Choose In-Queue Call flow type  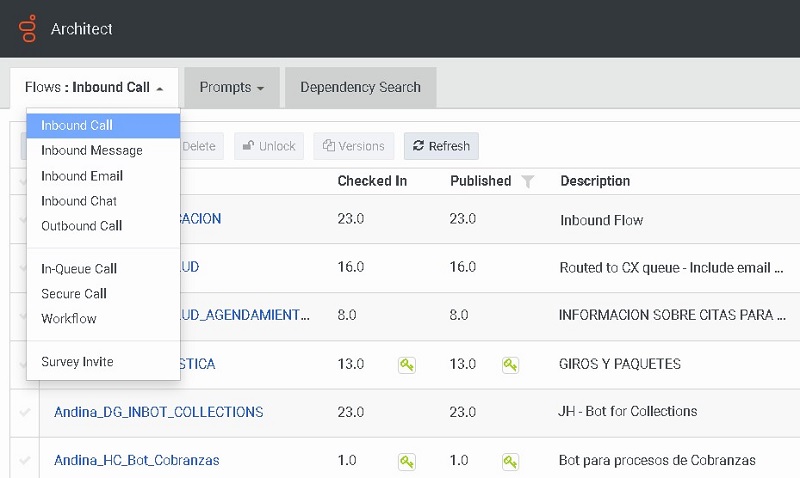pyautogui.click(x=103, y=269)
